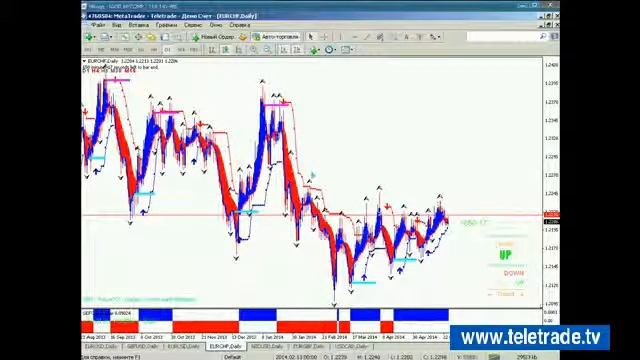The height and width of the screenshot is (360, 640).
Task: Open the Market Watch panel icon
Action: click(x=124, y=37)
